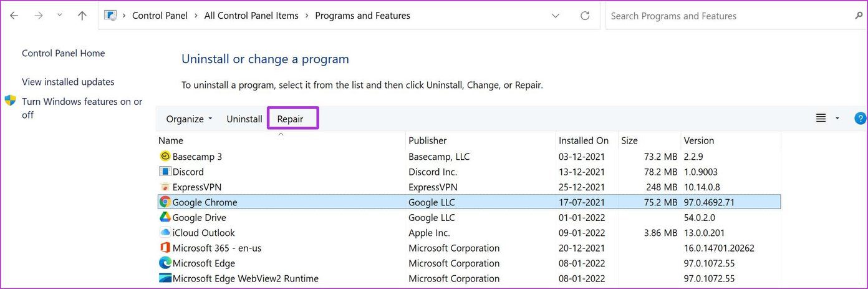Viewport: 868px width, 289px height.
Task: Select the Microsoft Edge icon
Action: [x=165, y=263]
